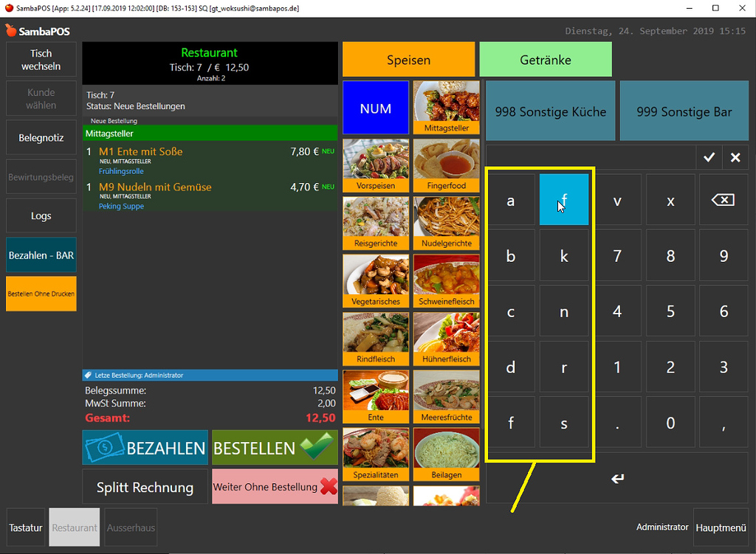The height and width of the screenshot is (554, 756).
Task: Select the Fingerfood category
Action: pos(446,164)
